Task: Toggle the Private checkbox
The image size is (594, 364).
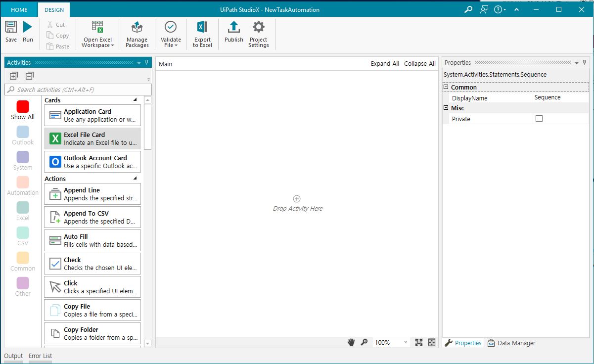Action: tap(539, 119)
